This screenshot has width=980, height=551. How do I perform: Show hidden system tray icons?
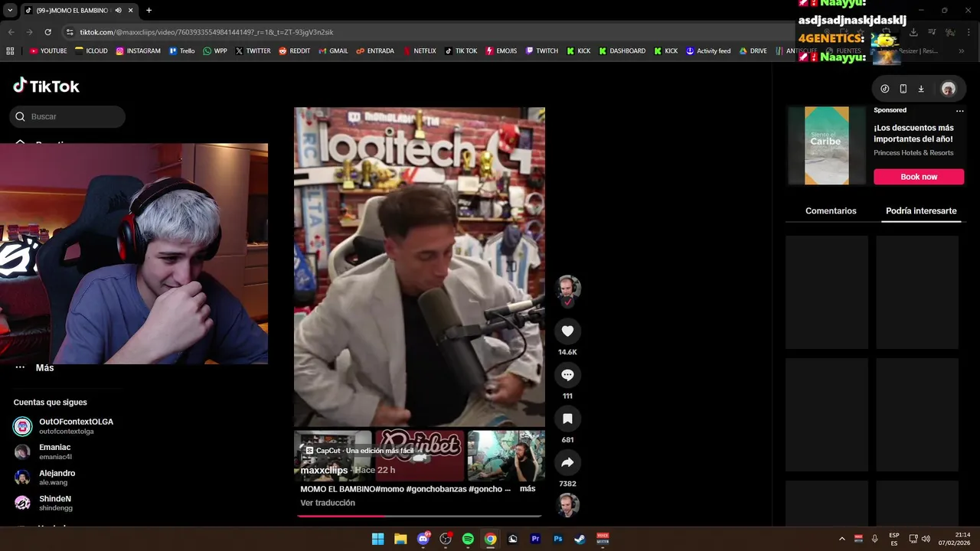coord(842,539)
